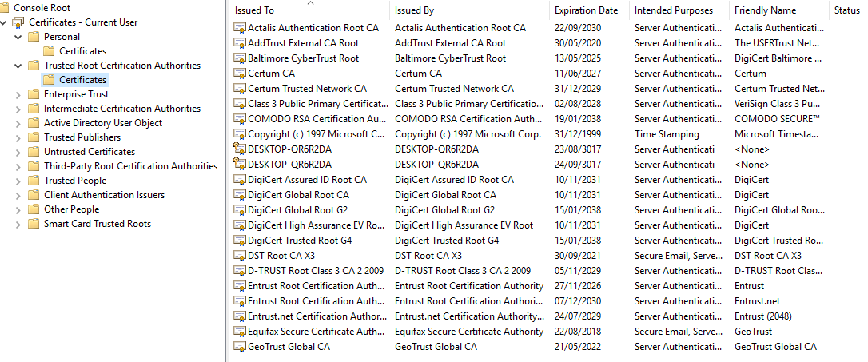Click the AddTrust External CA Root certificate icon
Screen dimensions: 868x362
click(240, 43)
